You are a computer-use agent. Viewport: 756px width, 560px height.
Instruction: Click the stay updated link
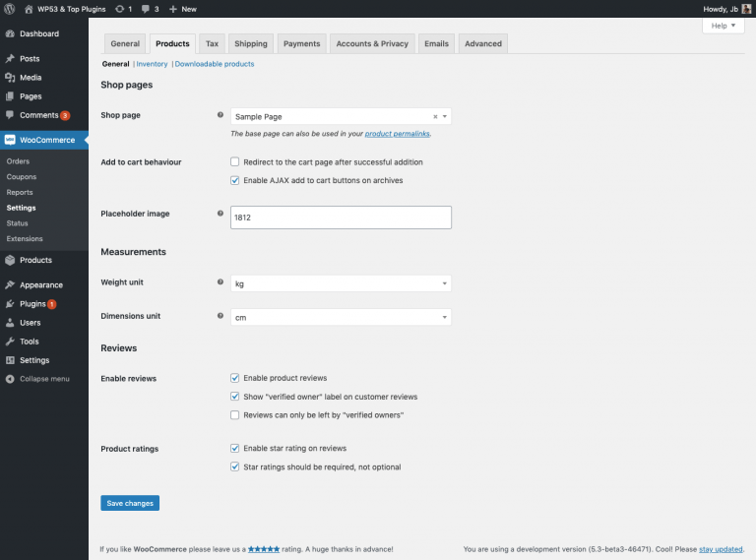(721, 549)
